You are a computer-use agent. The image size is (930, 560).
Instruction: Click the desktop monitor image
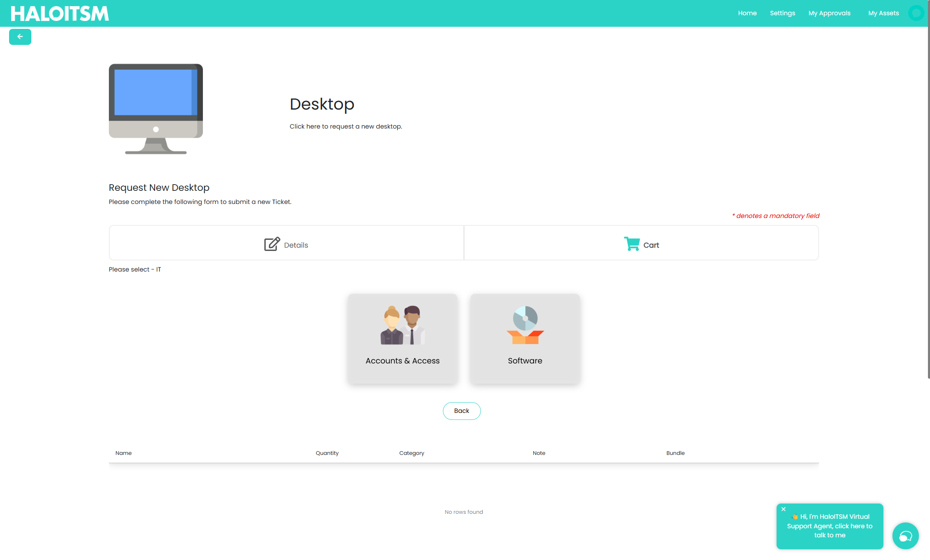point(155,109)
